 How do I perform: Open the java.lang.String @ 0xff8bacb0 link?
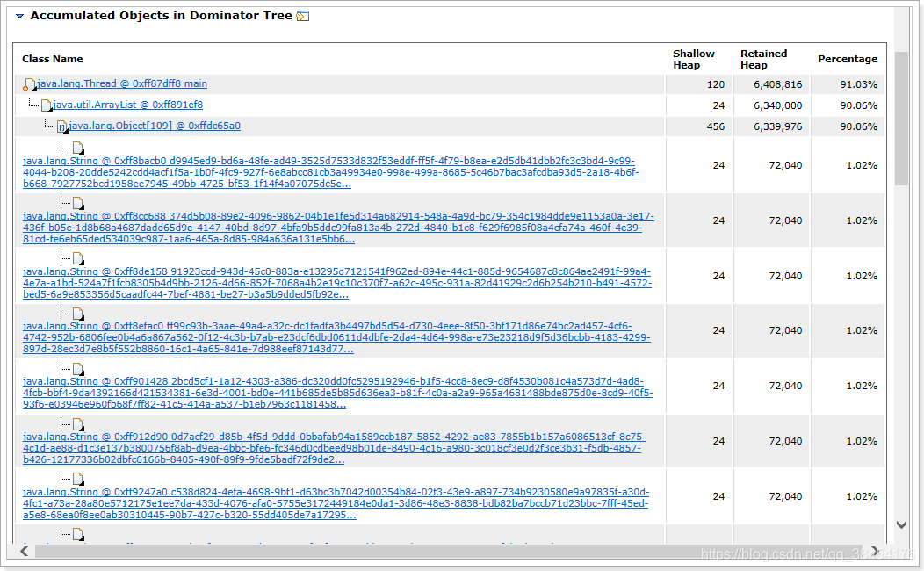(x=330, y=172)
